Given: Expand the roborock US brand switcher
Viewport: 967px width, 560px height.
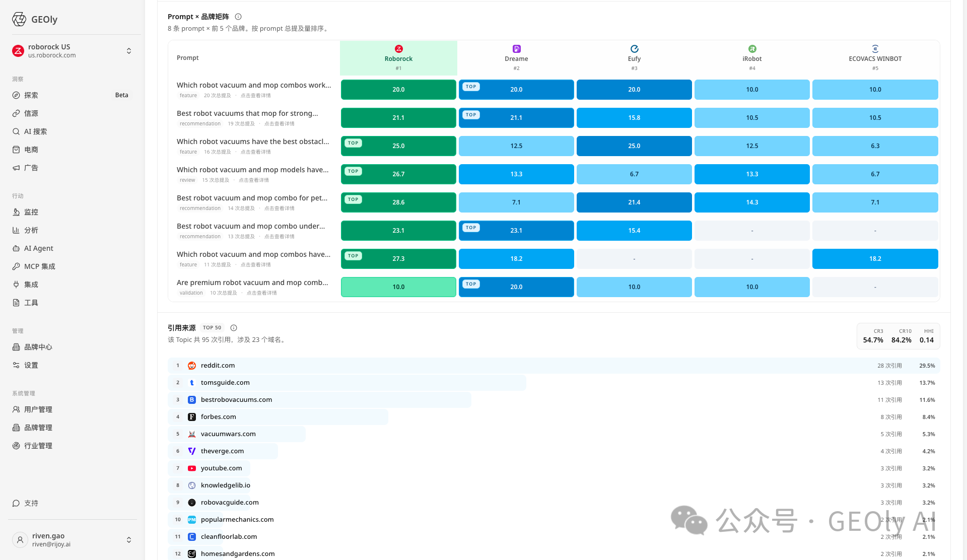Looking at the screenshot, I should [x=129, y=51].
